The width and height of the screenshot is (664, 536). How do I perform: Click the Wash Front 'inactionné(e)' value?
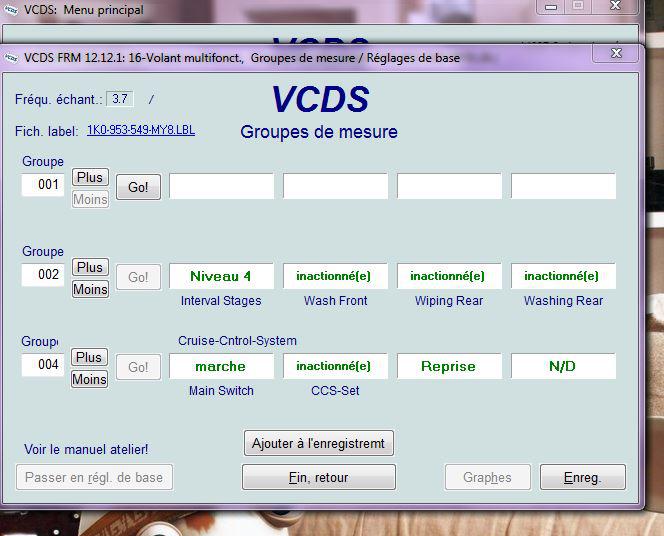click(335, 276)
